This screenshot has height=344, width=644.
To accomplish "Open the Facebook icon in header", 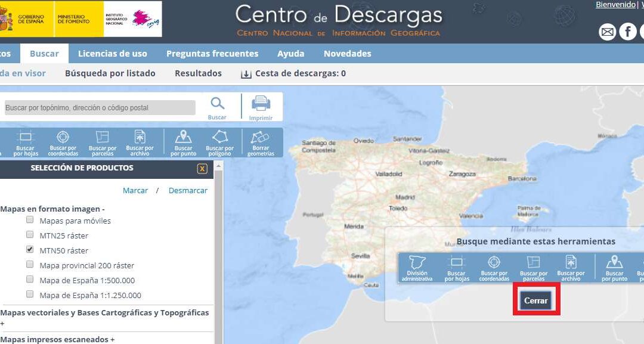I will (628, 32).
